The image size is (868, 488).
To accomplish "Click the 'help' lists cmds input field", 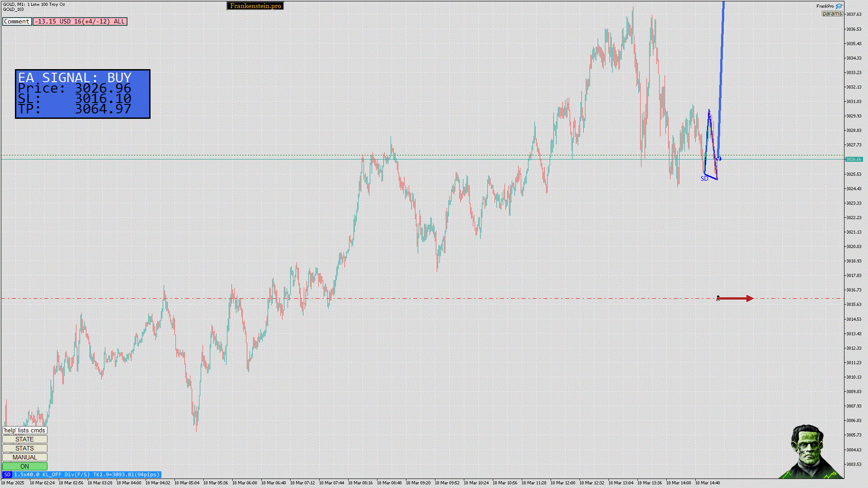I will click(x=24, y=430).
